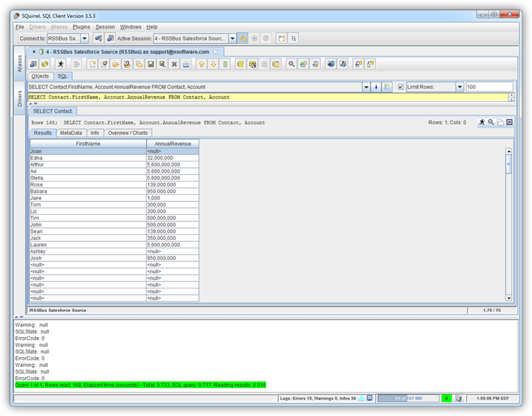Image resolution: width=532 pixels, height=416 pixels.
Task: Click the find magnifier in results panel
Action: pyautogui.click(x=491, y=122)
